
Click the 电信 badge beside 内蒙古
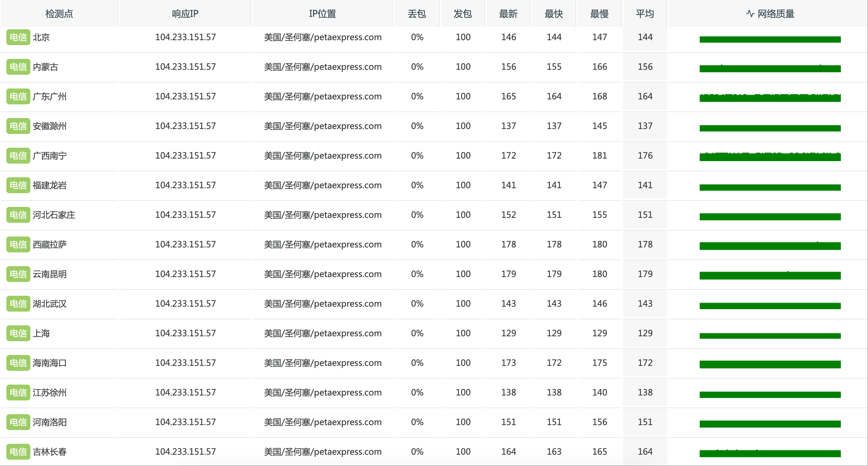click(x=18, y=67)
